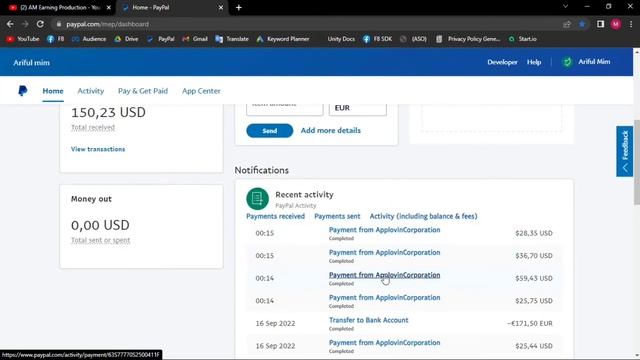Open the tab search chevron
Screen dimensions: 640x360
565,7
